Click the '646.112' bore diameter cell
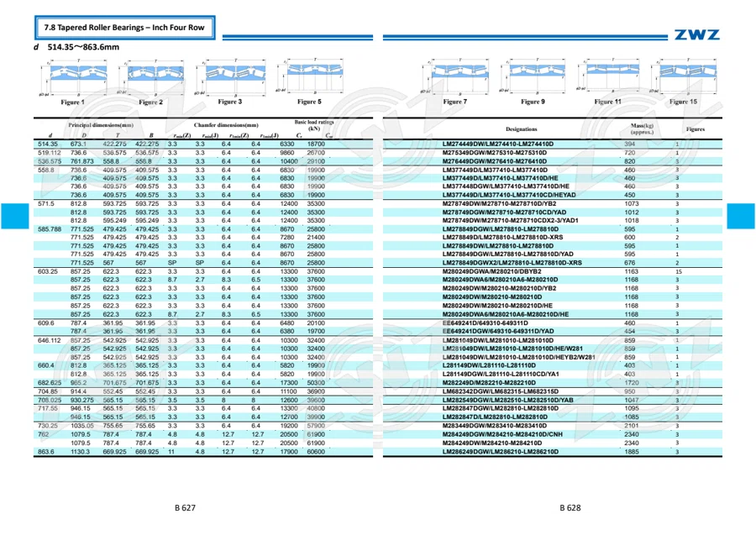Image resolution: width=756 pixels, height=535 pixels. (x=50, y=340)
